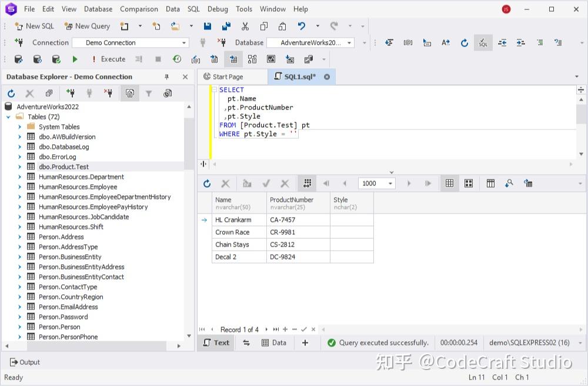588x386 pixels.
Task: Open the Database menu
Action: (x=98, y=9)
